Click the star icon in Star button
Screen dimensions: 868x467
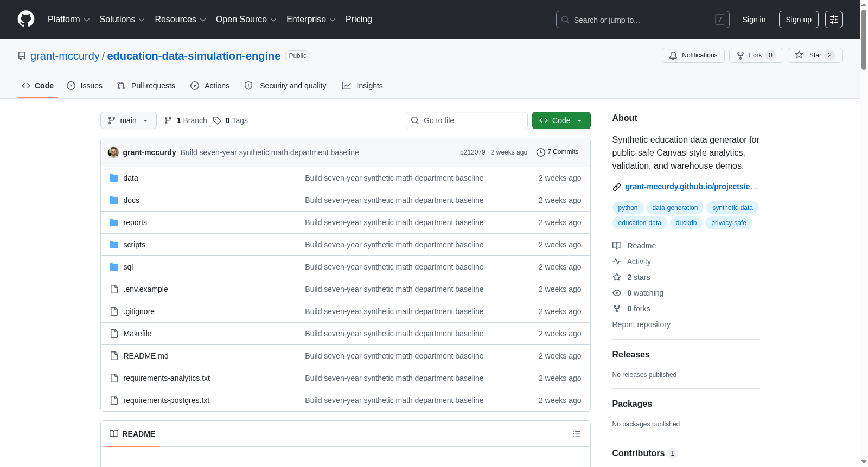[799, 55]
